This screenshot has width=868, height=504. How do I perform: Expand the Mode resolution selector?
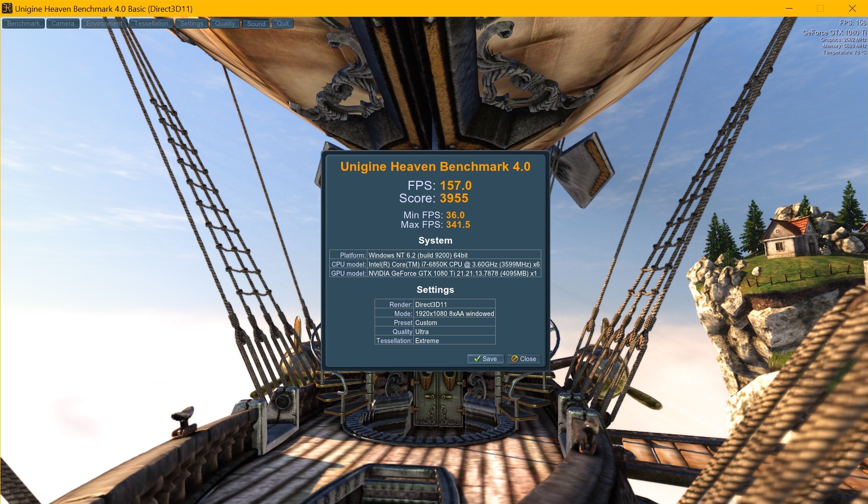(453, 313)
